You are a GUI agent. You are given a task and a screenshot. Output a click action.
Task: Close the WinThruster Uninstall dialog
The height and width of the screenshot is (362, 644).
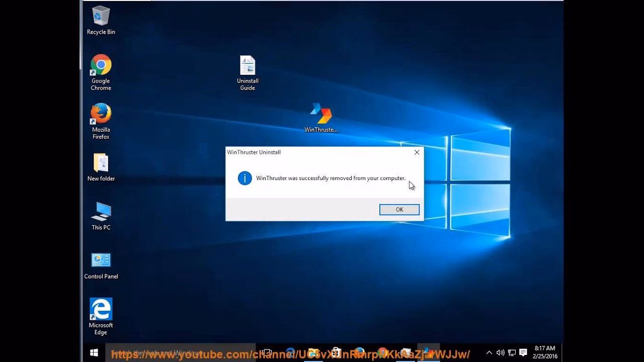(417, 152)
